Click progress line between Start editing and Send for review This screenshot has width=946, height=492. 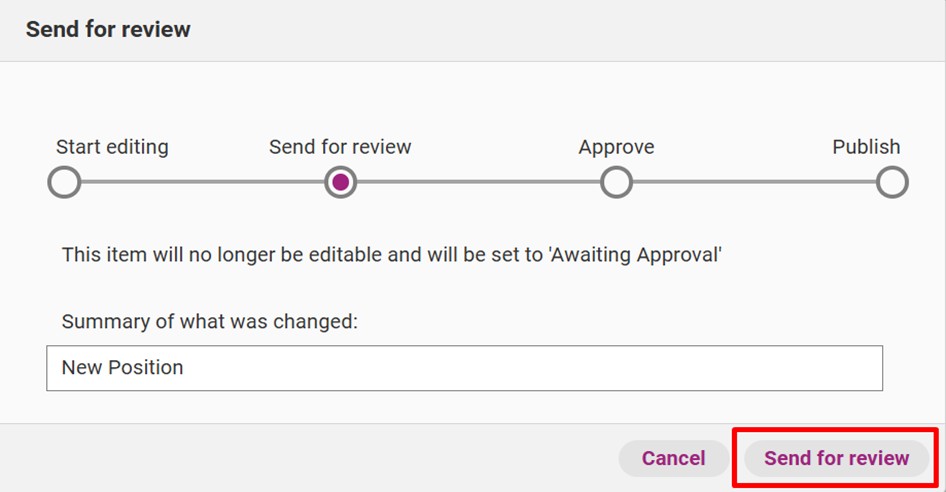pyautogui.click(x=202, y=182)
